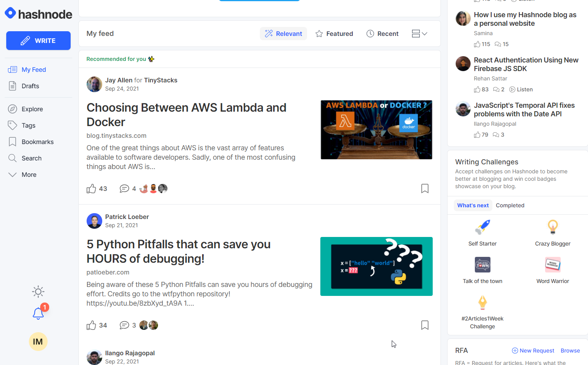This screenshot has width=588, height=365.
Task: Click Python Pitfalls cover image
Action: [x=377, y=266]
